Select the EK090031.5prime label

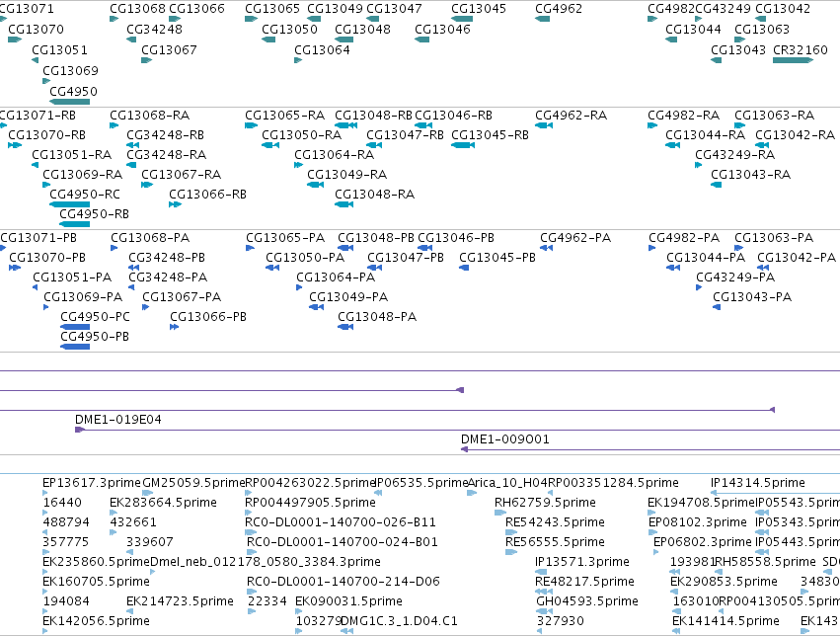(x=348, y=601)
